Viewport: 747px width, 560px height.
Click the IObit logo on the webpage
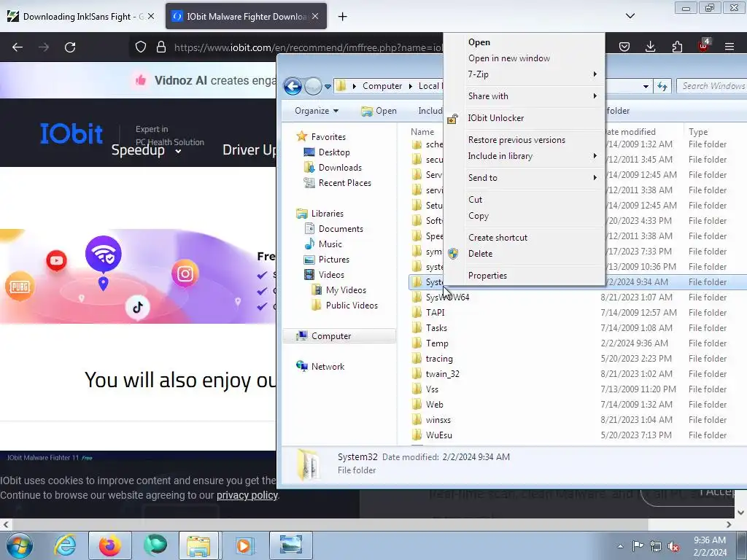tap(71, 134)
